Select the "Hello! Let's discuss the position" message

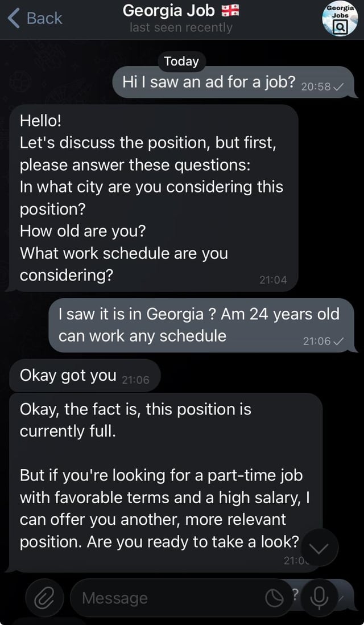154,198
